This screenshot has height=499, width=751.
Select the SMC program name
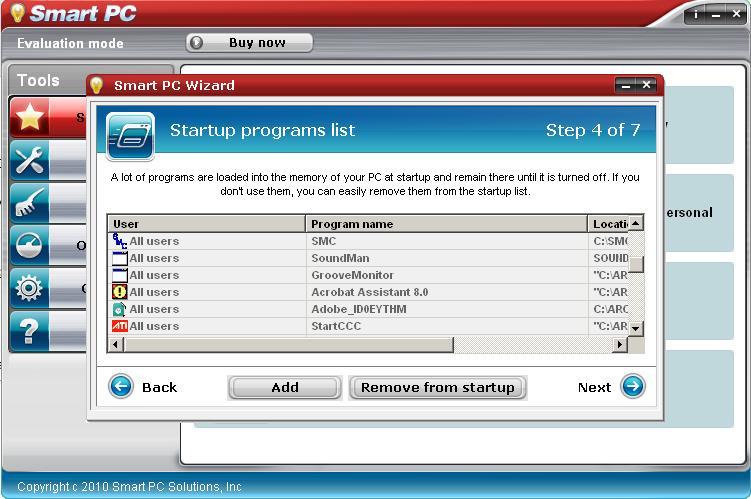tap(324, 241)
